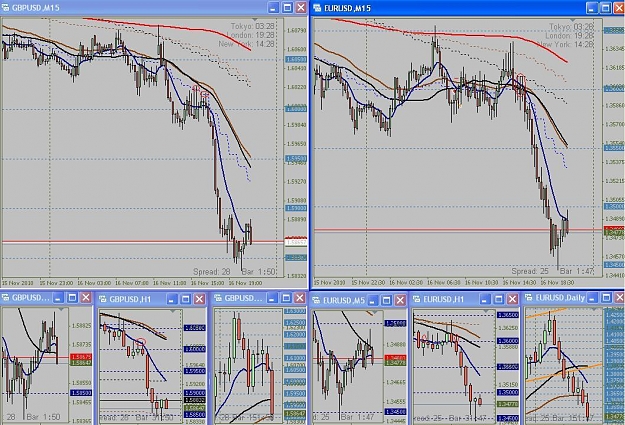Minimize the EURUSD,Daily chart window
625x425 pixels.
tap(593, 297)
